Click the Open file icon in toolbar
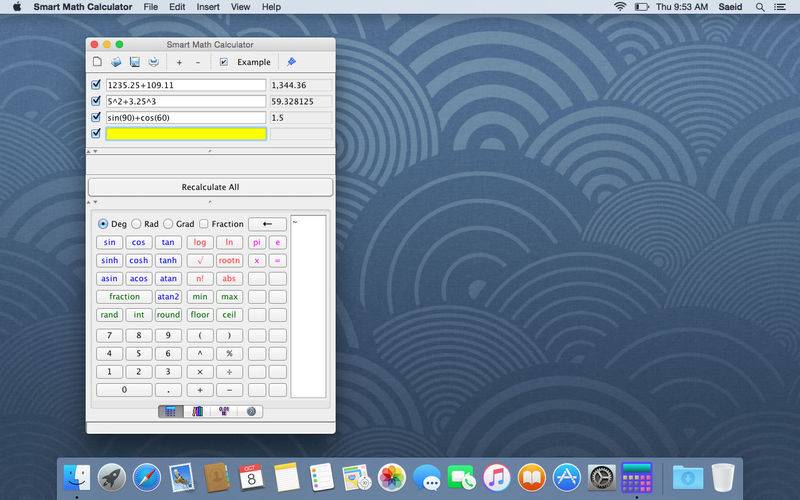This screenshot has width=800, height=500. [116, 62]
